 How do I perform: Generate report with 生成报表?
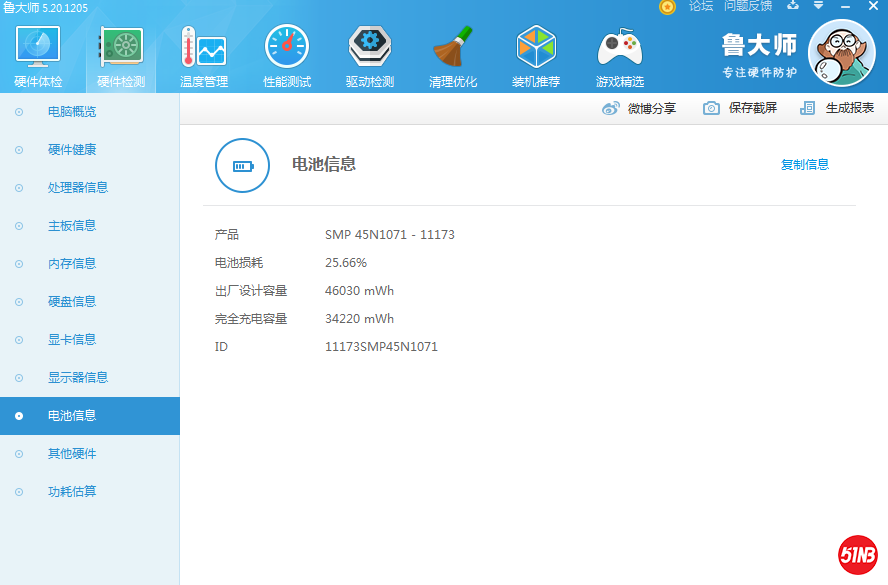[838, 108]
